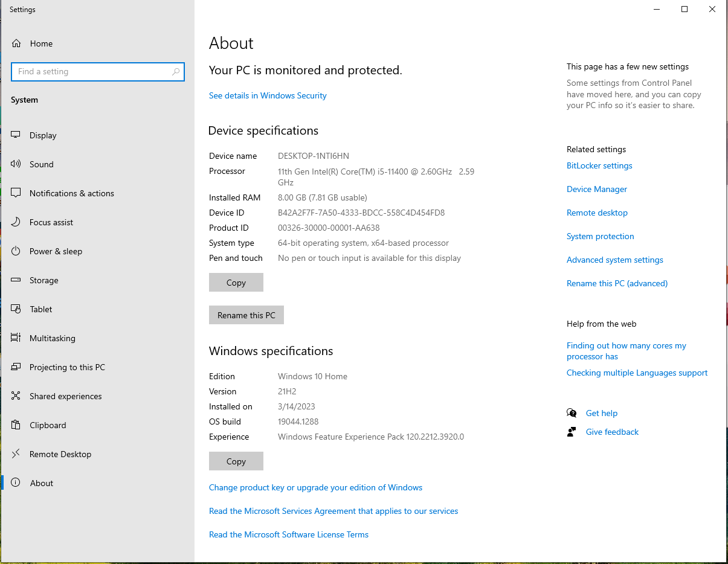Viewport: 728px width, 564px height.
Task: Click the Get help icon
Action: point(572,413)
